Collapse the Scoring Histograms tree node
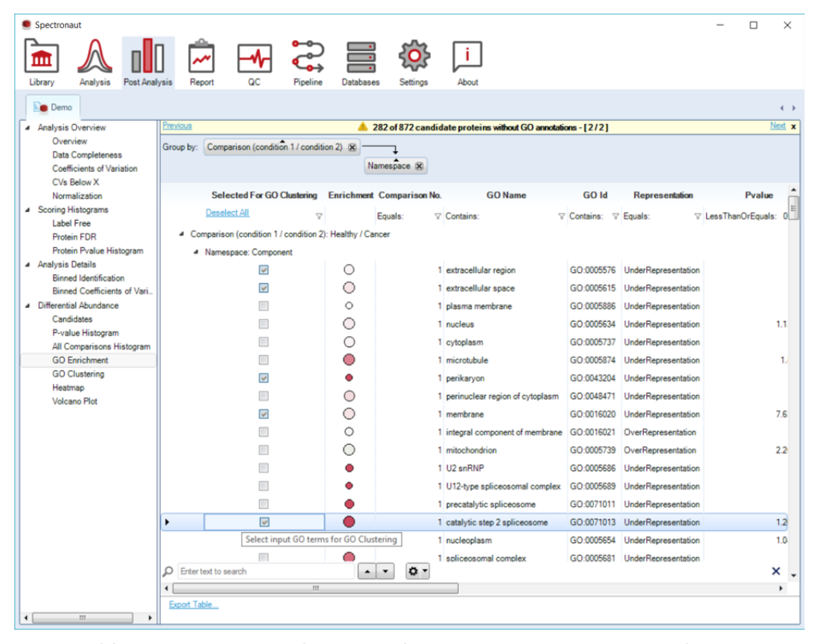The width and height of the screenshot is (819, 644). [28, 210]
